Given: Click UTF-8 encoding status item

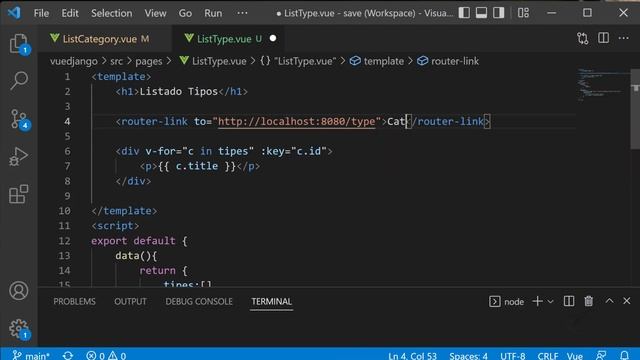Looking at the screenshot, I should pyautogui.click(x=513, y=356).
